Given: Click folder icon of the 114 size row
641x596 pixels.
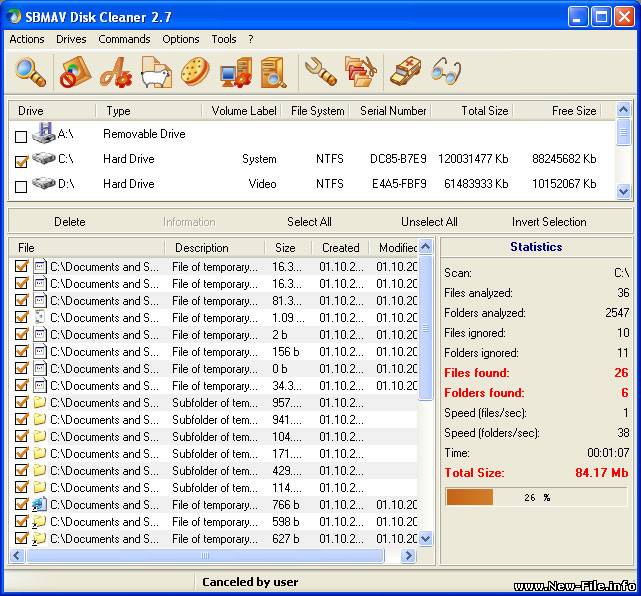Looking at the screenshot, I should point(40,487).
